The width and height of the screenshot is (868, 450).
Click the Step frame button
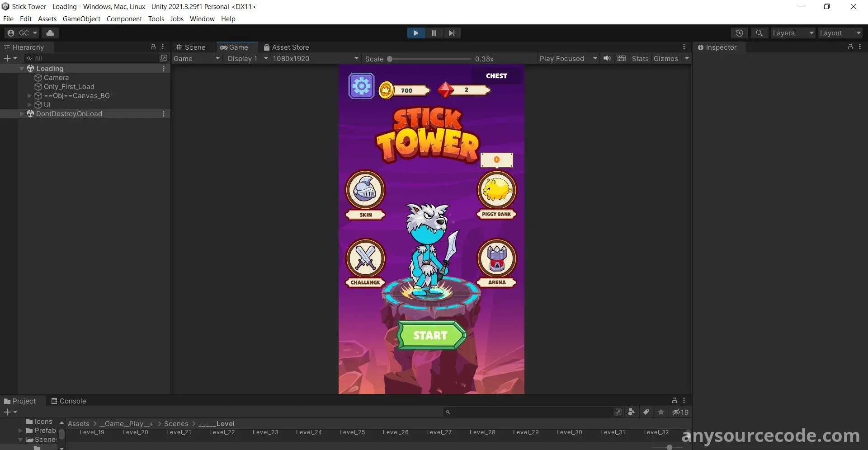click(x=451, y=33)
